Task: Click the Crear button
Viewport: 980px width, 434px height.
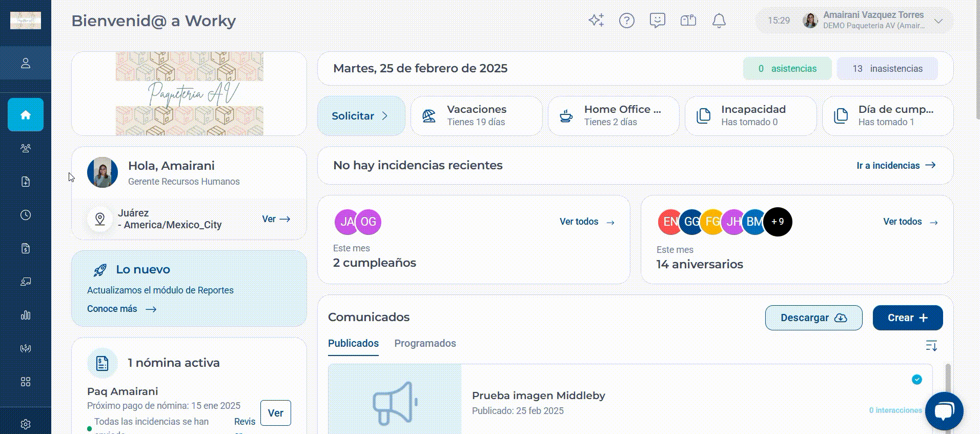Action: (x=908, y=318)
